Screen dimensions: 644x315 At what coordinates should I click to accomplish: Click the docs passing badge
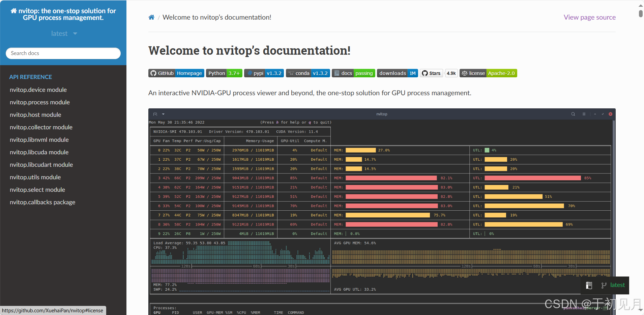point(353,73)
